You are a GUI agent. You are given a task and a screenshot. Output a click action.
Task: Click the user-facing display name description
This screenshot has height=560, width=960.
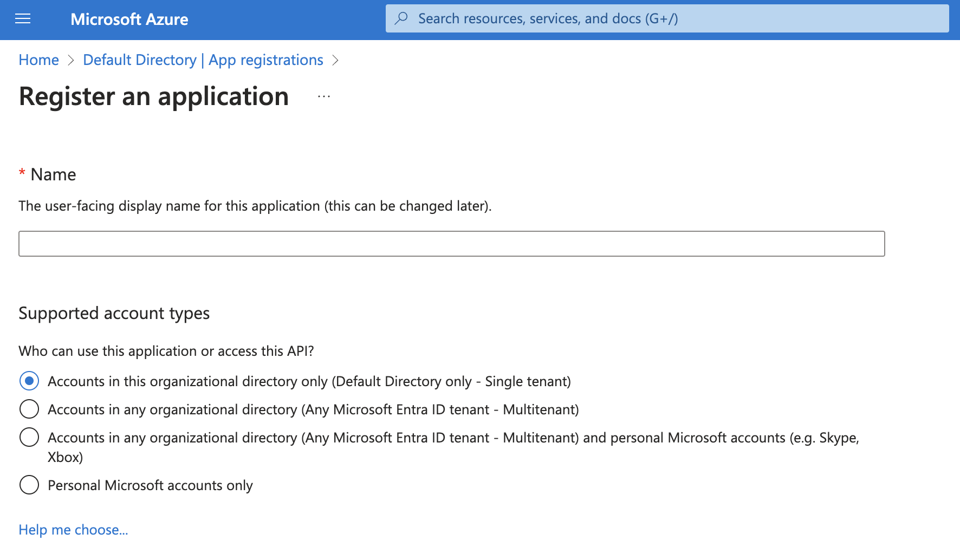[255, 206]
